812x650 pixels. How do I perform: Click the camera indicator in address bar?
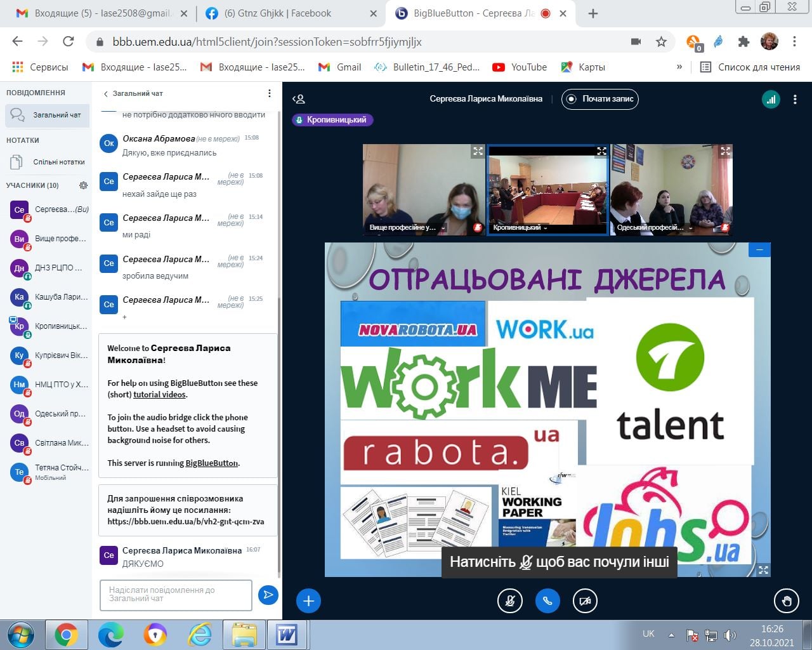tap(636, 42)
